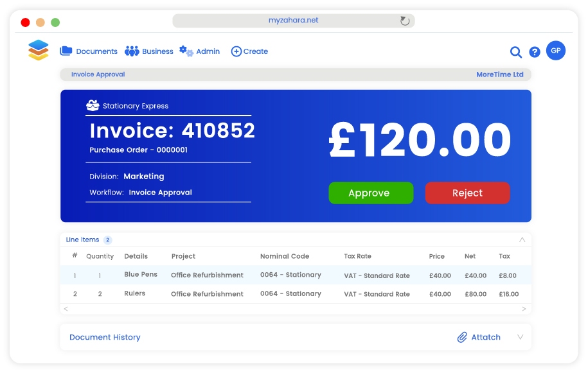This screenshot has height=373, width=588.
Task: Click the myzahara.net address bar
Action: pos(294,21)
